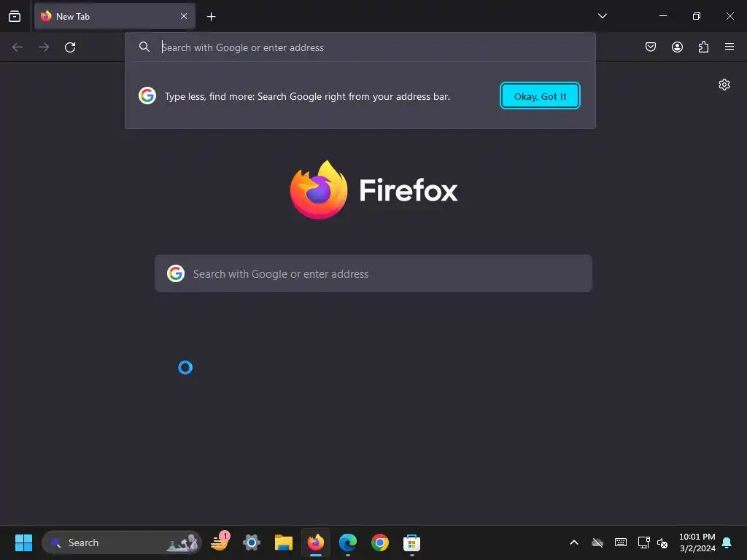
Task: Open the Firefox View tab icon
Action: tap(15, 16)
